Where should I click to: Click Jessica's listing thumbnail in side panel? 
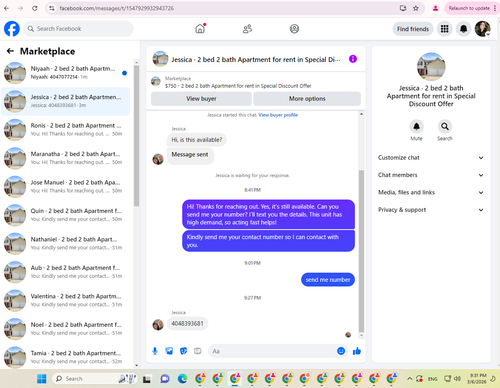pos(431,67)
